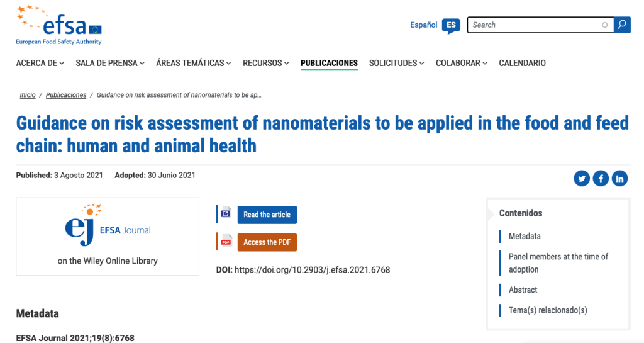Jump to Abstract in Contenidos

(x=523, y=290)
